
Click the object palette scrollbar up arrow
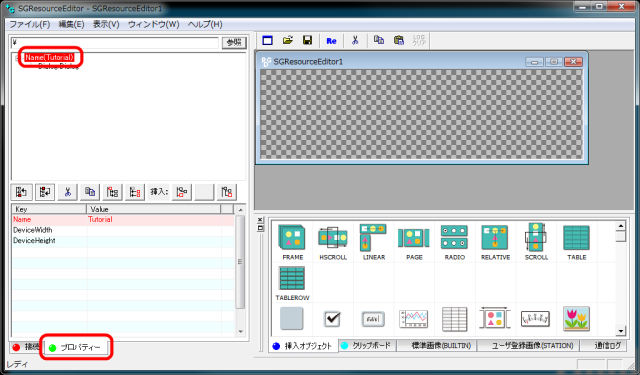620,226
